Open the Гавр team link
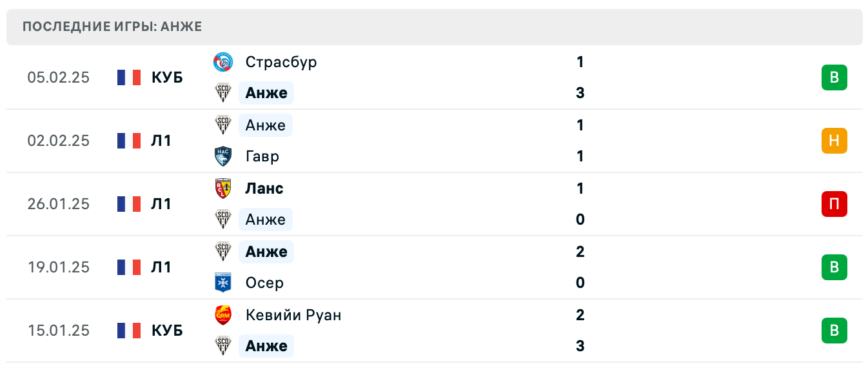Viewport: 868px width, 368px height. point(262,156)
